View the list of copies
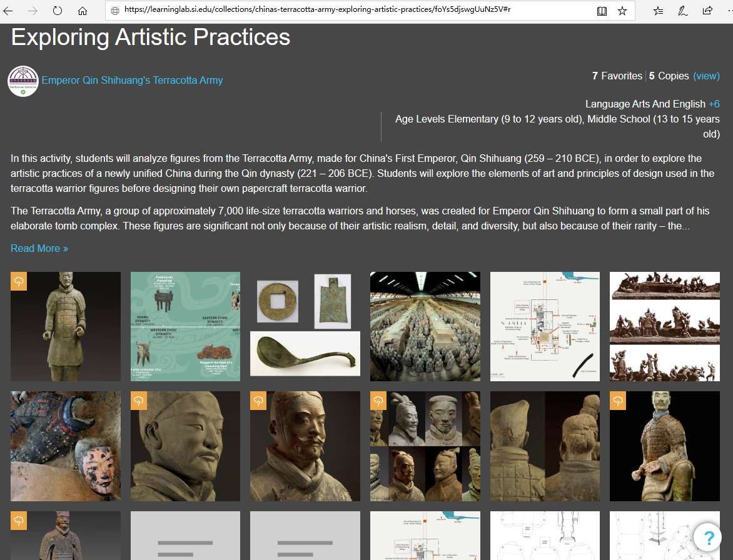 [706, 76]
